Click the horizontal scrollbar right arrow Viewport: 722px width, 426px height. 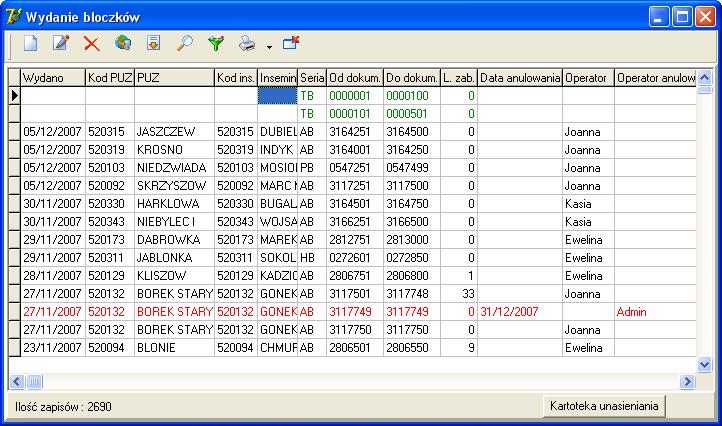click(687, 381)
